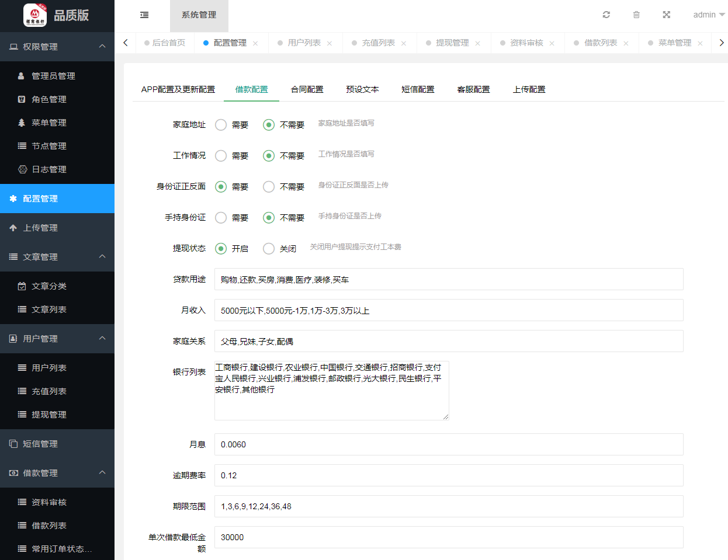Set 提现状态 to 关闭

click(x=269, y=249)
